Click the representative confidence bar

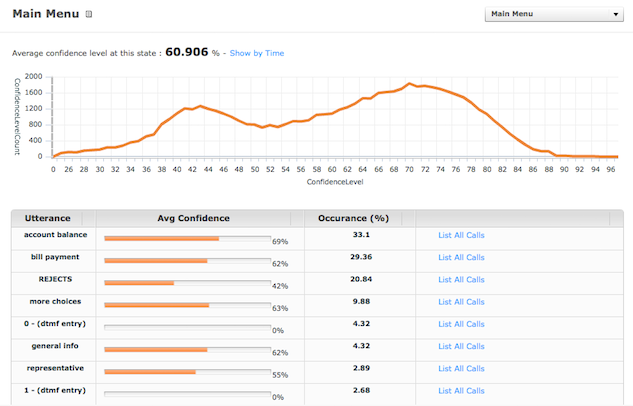(188, 372)
